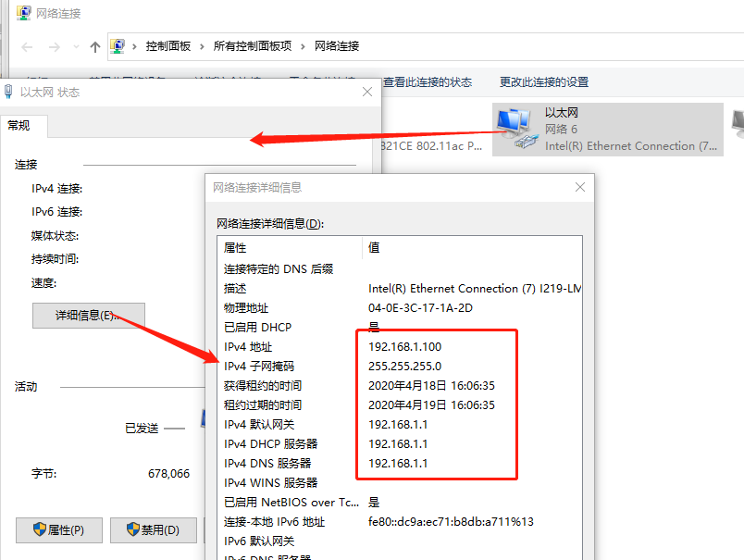Open adapter 属性(P) properties button
The width and height of the screenshot is (744, 560).
click(x=59, y=530)
